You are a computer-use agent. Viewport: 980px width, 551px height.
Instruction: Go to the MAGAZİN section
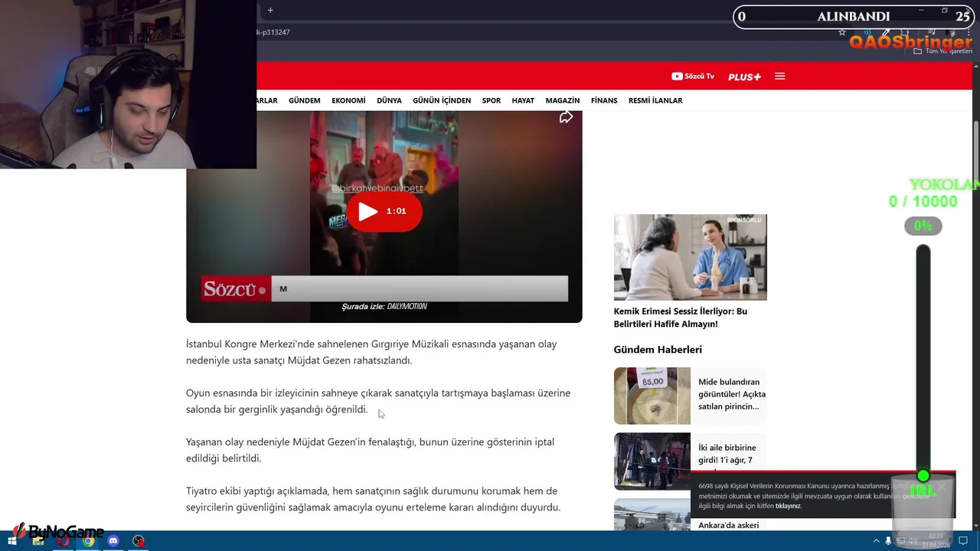point(563,100)
